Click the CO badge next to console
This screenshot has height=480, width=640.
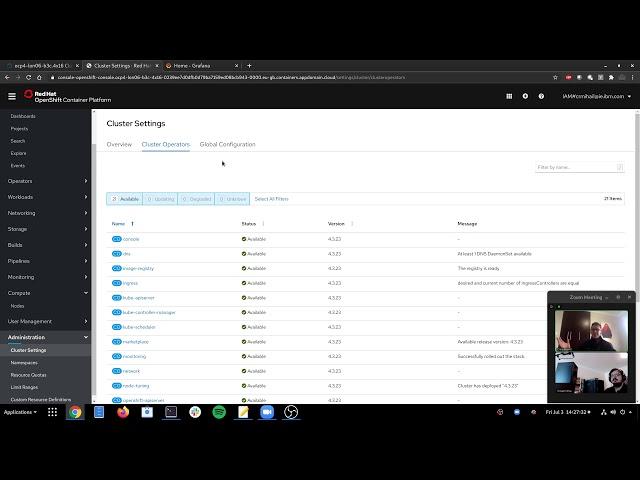tap(117, 239)
